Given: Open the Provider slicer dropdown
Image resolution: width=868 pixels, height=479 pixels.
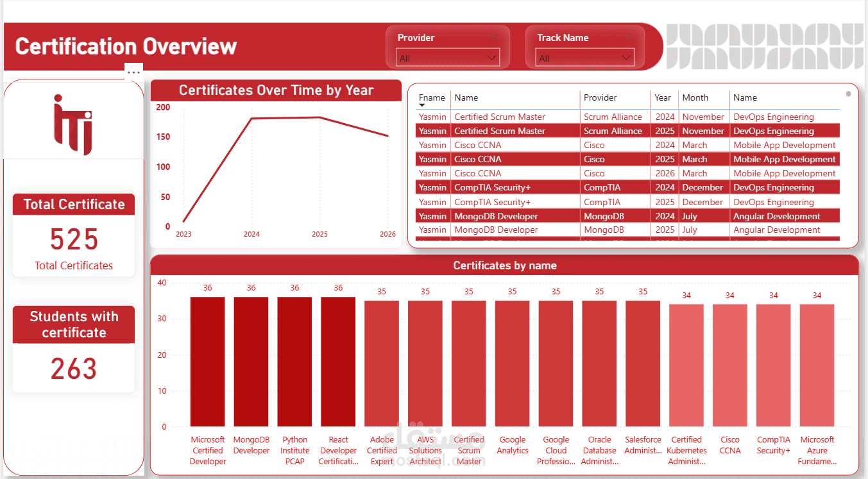Looking at the screenshot, I should (x=448, y=58).
